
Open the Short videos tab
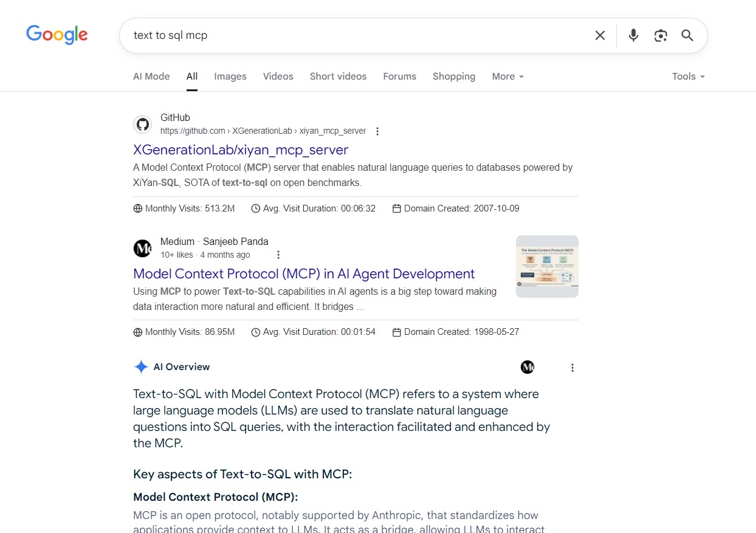coord(338,77)
